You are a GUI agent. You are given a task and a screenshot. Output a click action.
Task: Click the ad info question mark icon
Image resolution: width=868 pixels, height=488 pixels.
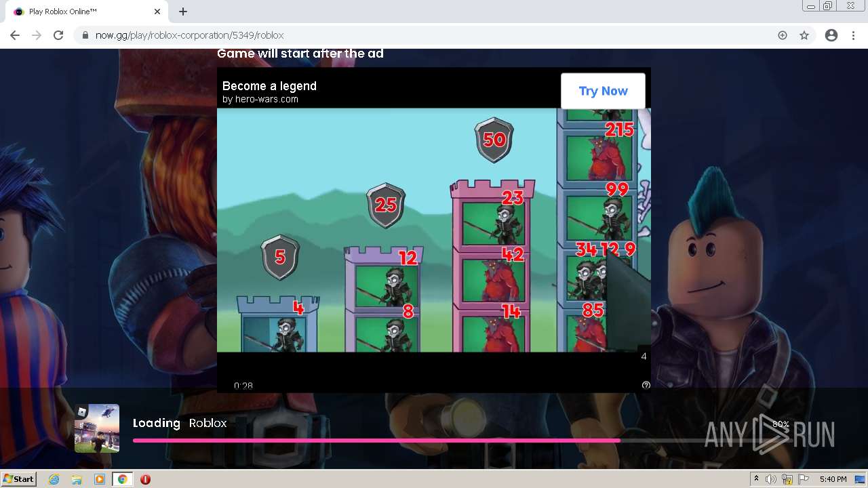pyautogui.click(x=646, y=385)
